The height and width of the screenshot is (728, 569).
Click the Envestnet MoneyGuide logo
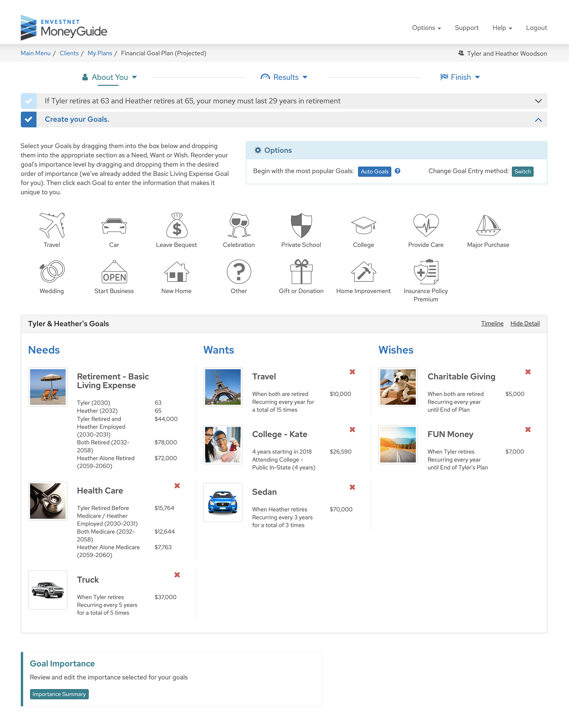click(x=64, y=28)
